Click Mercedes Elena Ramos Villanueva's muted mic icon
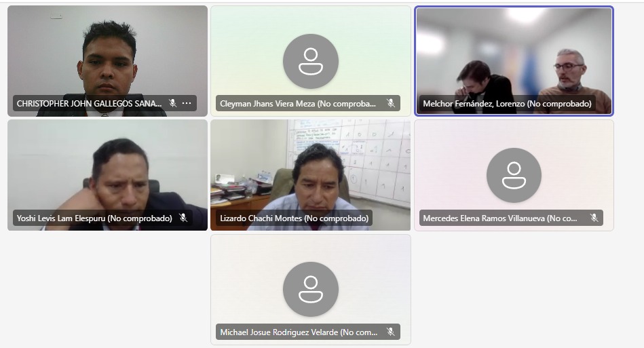The image size is (644, 348). pyautogui.click(x=594, y=218)
